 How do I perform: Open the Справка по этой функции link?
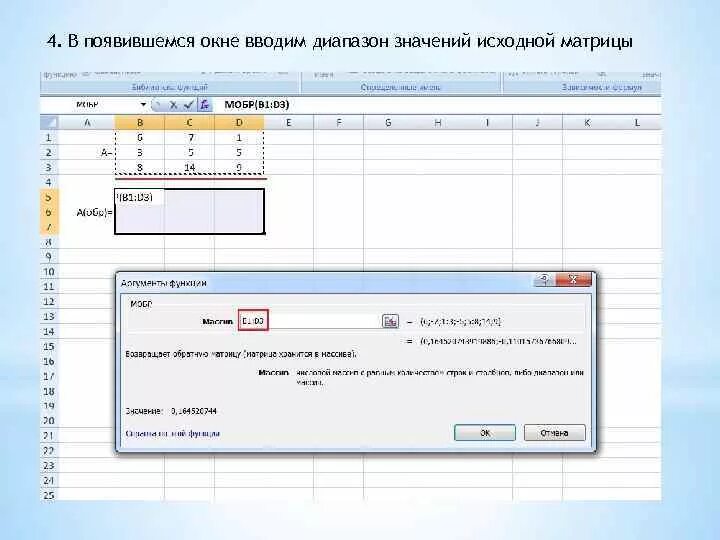tap(173, 433)
